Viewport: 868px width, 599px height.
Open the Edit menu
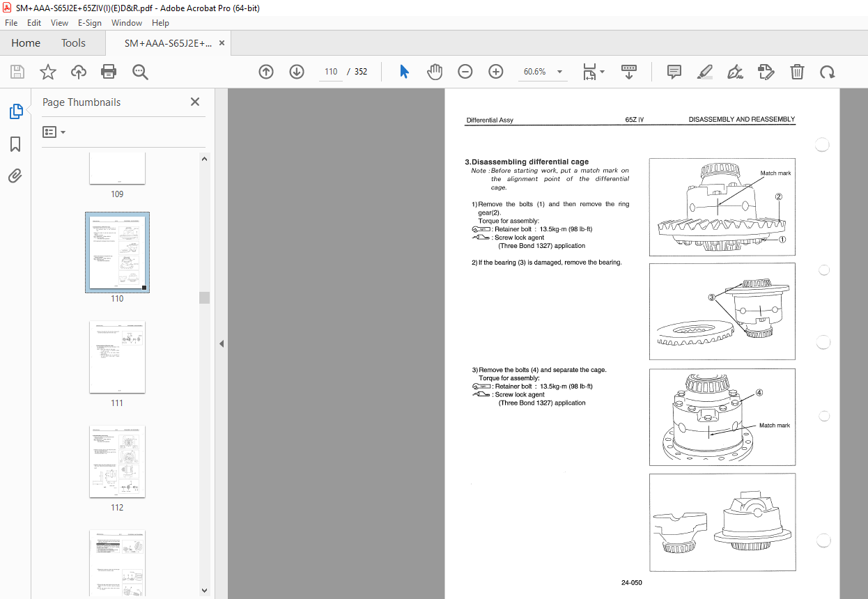pos(34,23)
